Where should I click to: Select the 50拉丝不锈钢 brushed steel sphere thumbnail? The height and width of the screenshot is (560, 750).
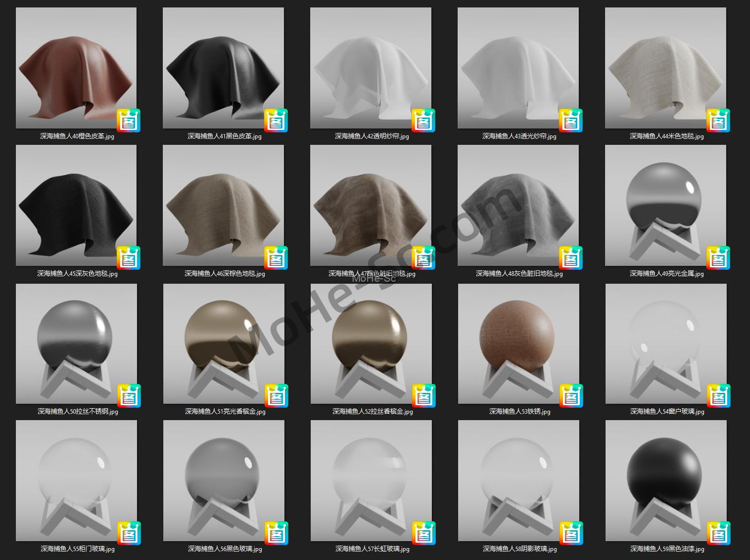click(x=76, y=343)
